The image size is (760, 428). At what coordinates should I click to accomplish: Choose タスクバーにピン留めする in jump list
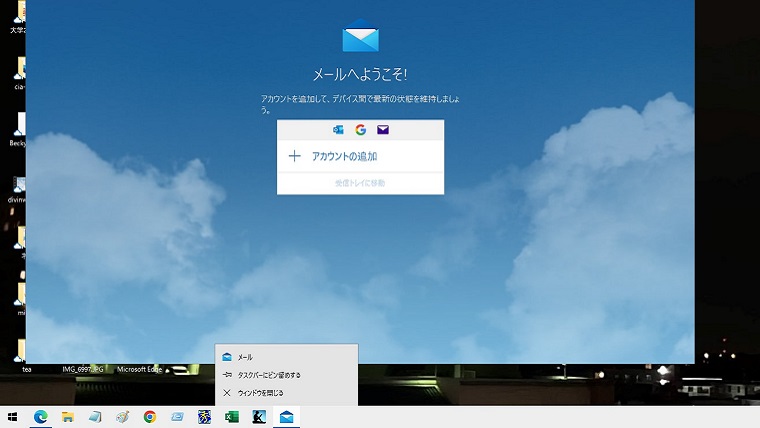[286, 375]
